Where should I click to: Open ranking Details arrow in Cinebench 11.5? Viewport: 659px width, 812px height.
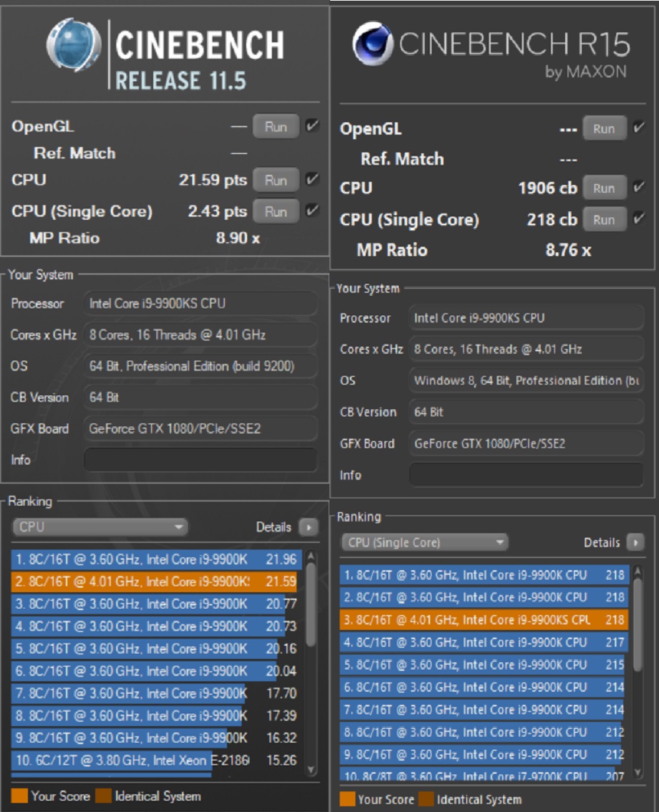coord(308,527)
